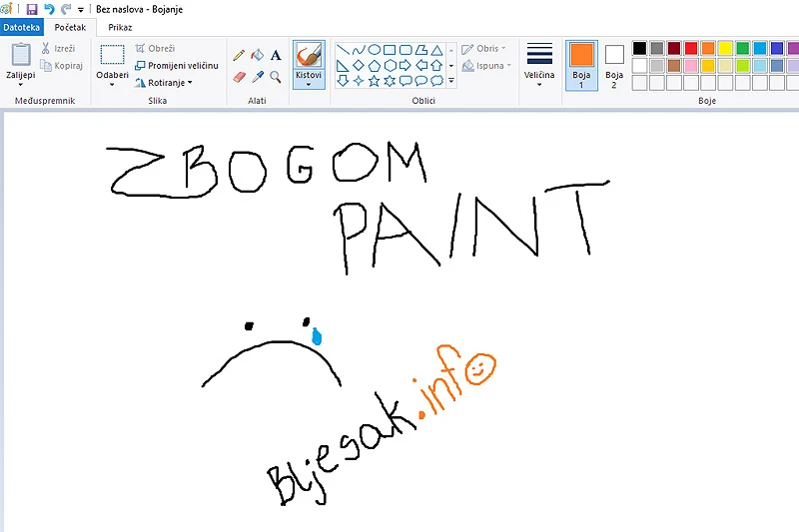
Task: Open the Obris outline dropdown
Action: pos(483,48)
